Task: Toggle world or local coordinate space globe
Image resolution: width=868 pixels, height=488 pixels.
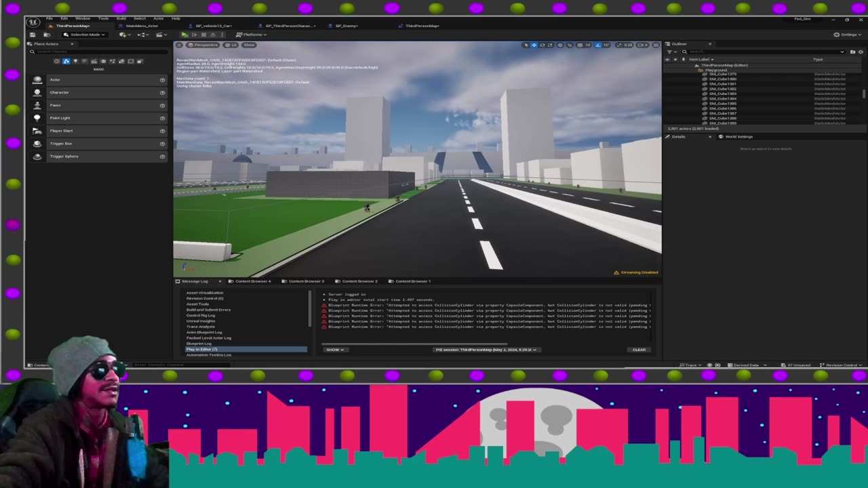Action: coord(560,45)
